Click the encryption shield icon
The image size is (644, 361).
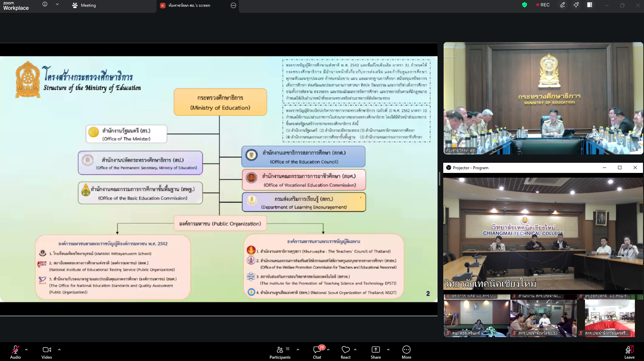(x=524, y=5)
